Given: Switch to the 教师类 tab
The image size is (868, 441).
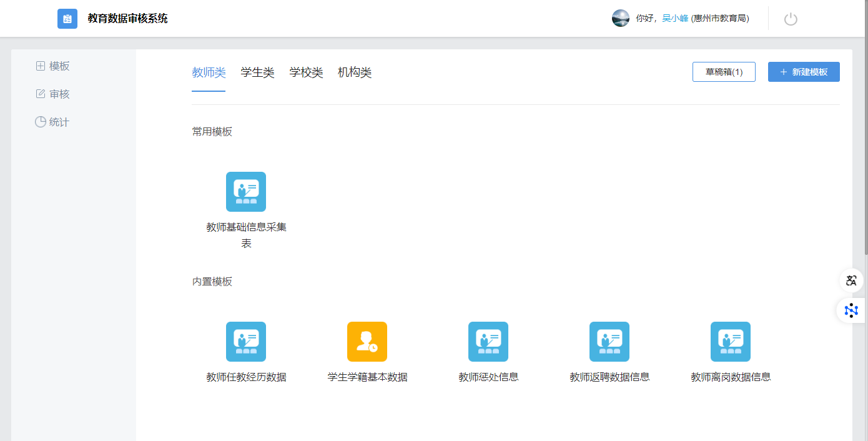Looking at the screenshot, I should click(209, 72).
